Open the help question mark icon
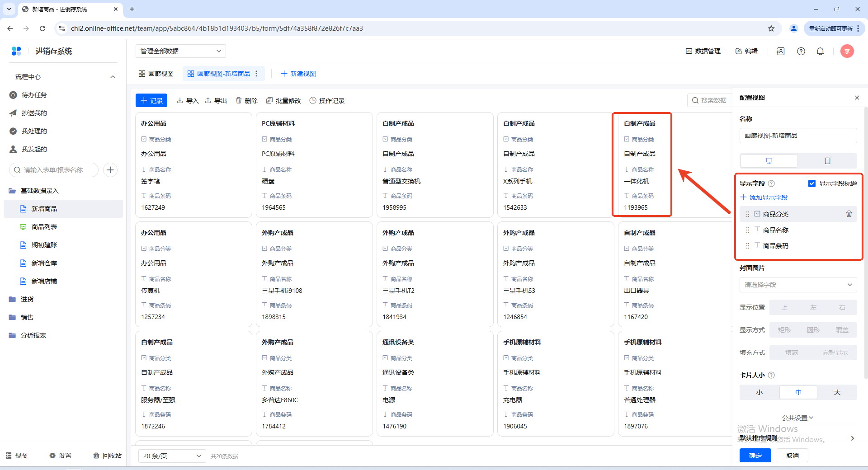868x470 pixels. [801, 52]
